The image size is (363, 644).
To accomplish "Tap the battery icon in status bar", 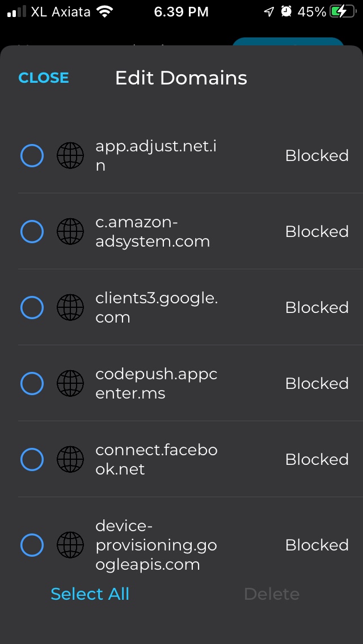I will tap(343, 12).
